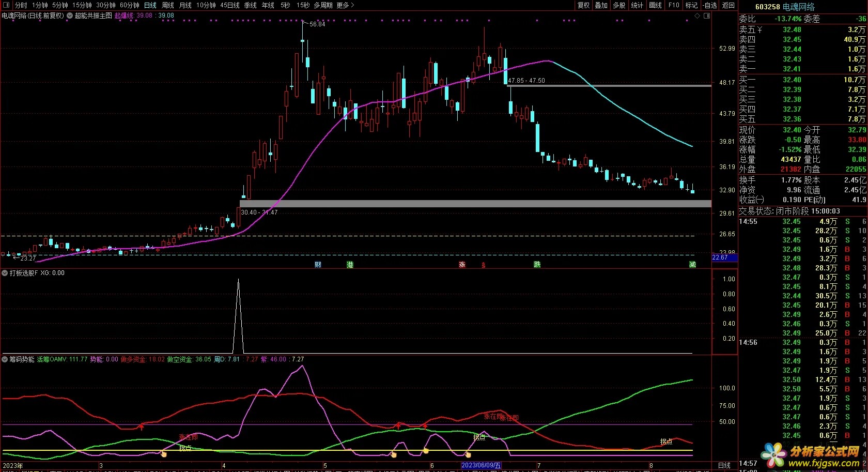Click the 47.85 - 47.50 gap label
Screen dimensions: 868x472
coord(526,81)
